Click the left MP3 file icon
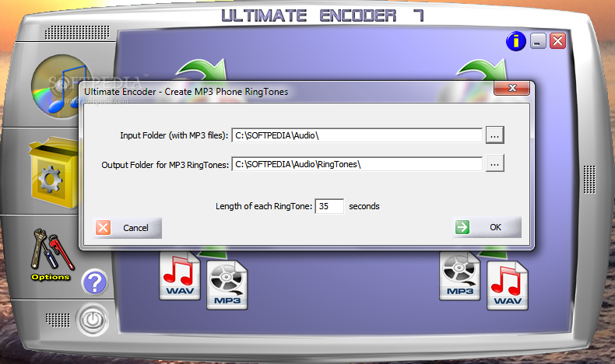Viewport: 615px width, 364px height. pyautogui.click(x=227, y=285)
